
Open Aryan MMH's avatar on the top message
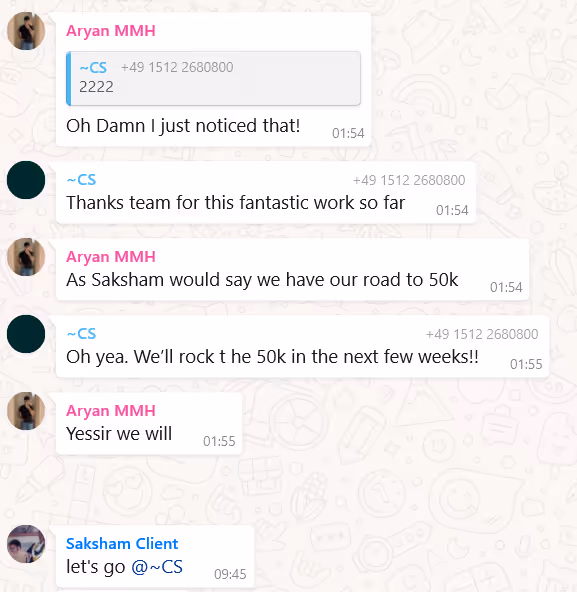tap(26, 31)
